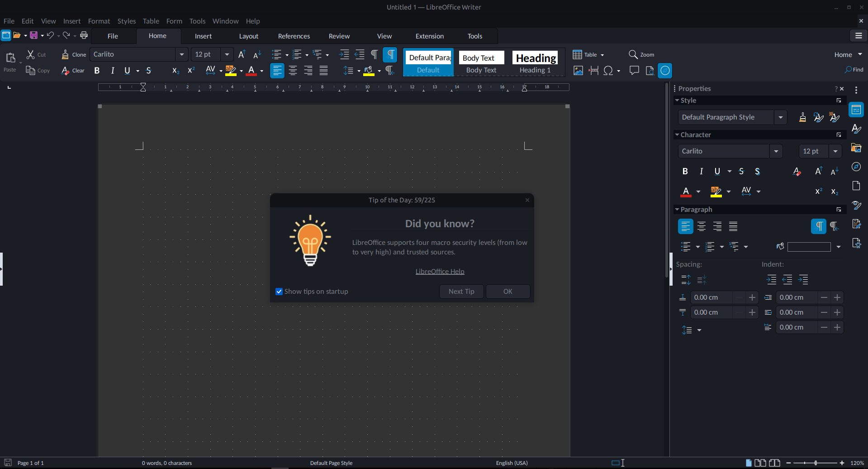Viewport: 868px width, 469px height.
Task: Open the sidebar Carlito font dropdown
Action: pos(776,151)
